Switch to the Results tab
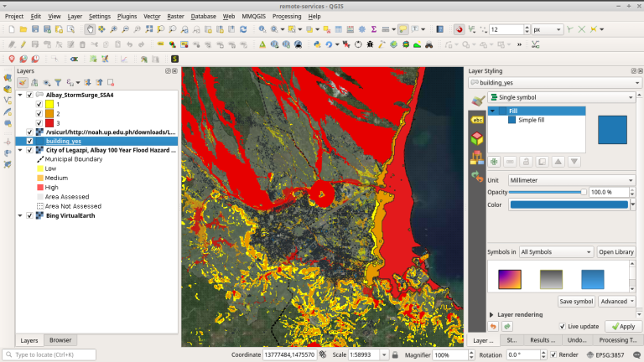644x362 pixels. click(543, 340)
